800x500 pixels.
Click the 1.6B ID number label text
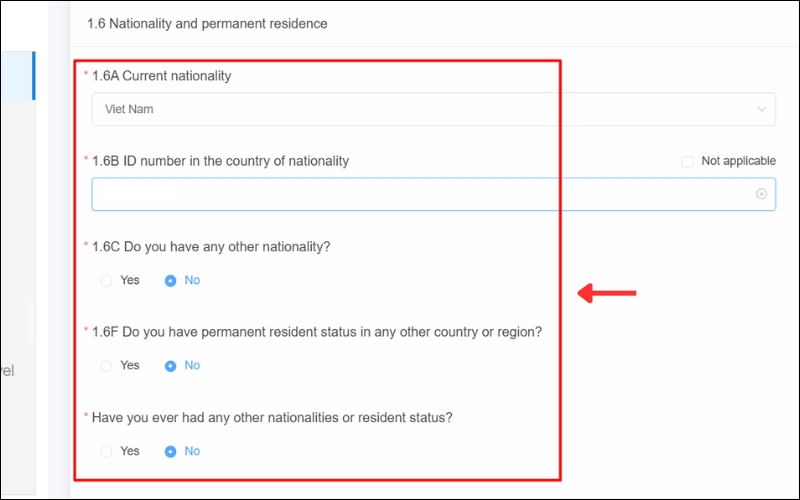pos(220,161)
